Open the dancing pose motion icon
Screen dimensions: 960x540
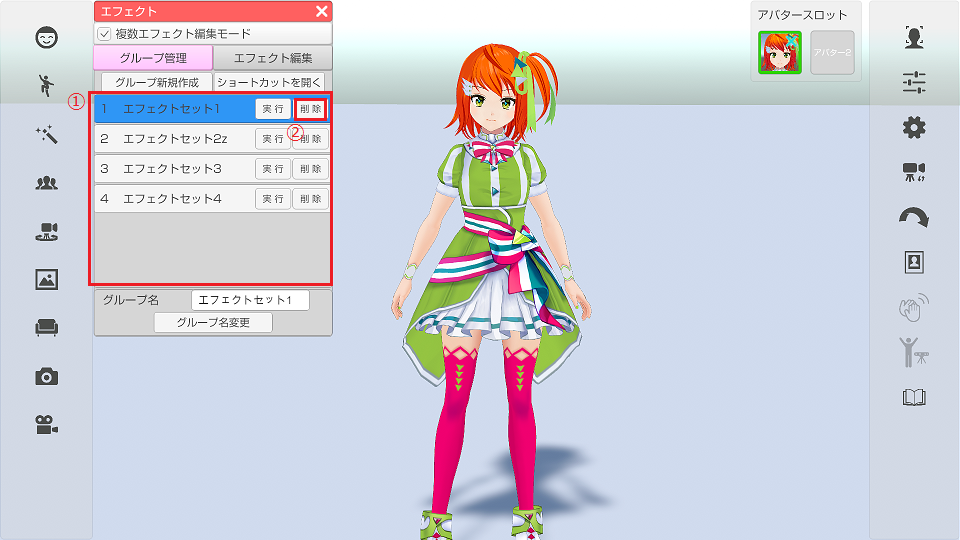coord(47,86)
